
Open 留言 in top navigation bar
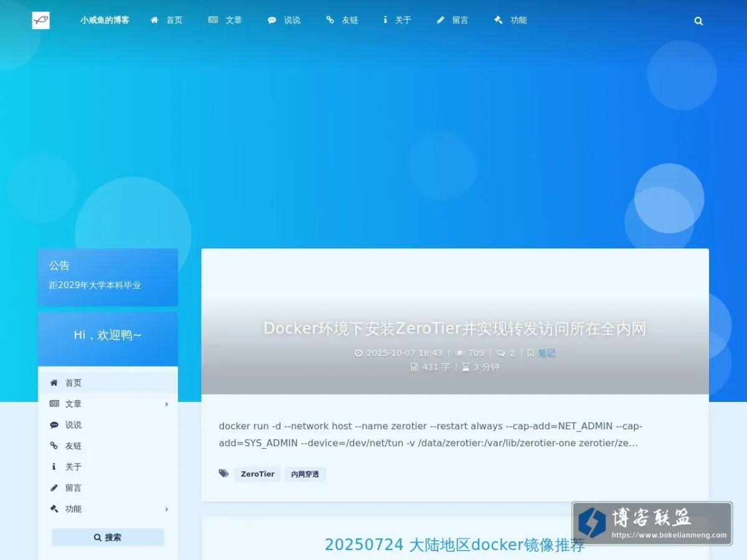coord(460,20)
